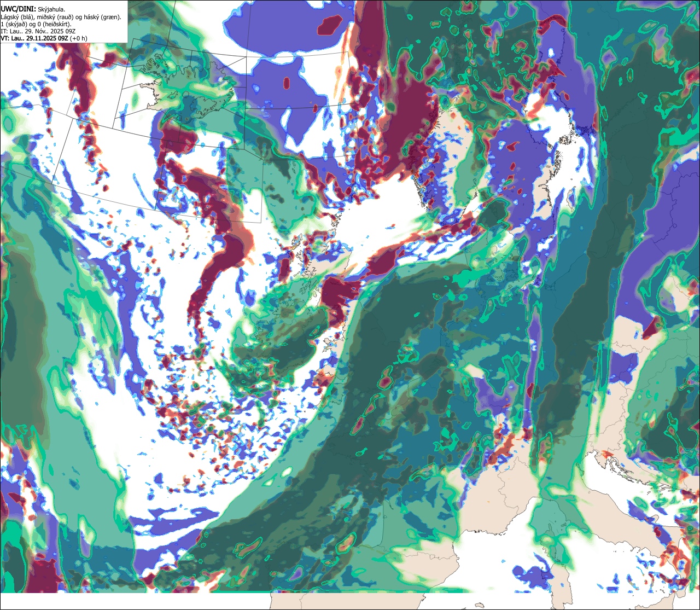
Task: Click the 'IT: Lau.. 29. Nóv.. 2025 09Z' line
Action: click(38, 31)
